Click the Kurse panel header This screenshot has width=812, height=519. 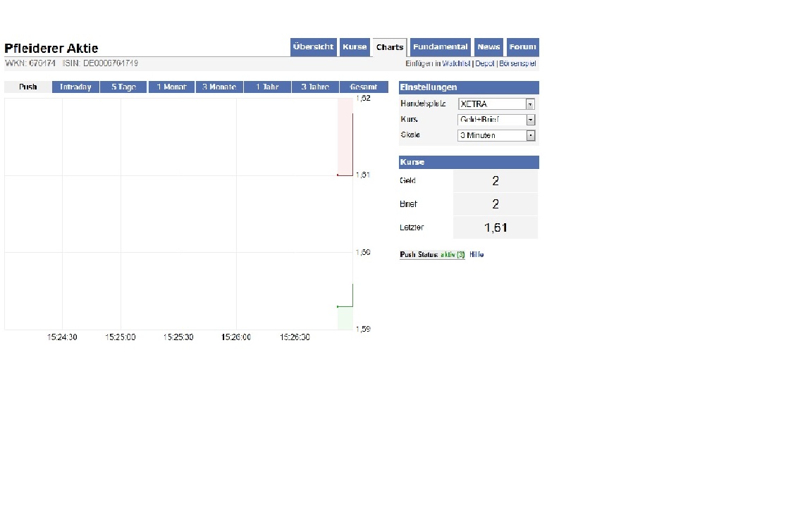469,162
